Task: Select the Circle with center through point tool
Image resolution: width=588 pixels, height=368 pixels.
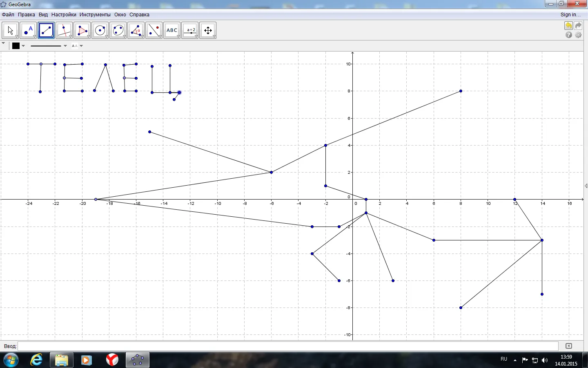Action: 100,31
